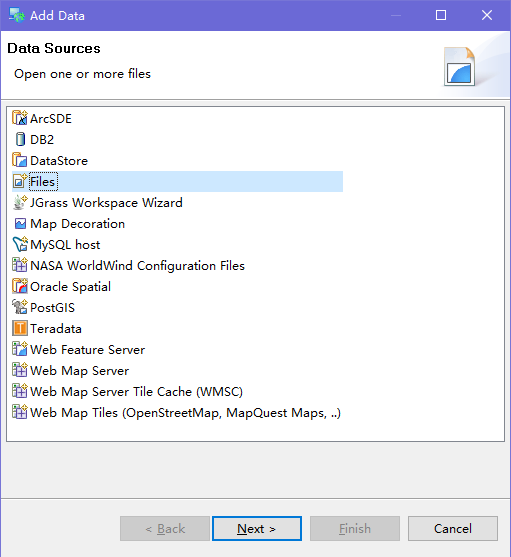
Task: Choose the Web Map Server entry
Action: coord(71,371)
